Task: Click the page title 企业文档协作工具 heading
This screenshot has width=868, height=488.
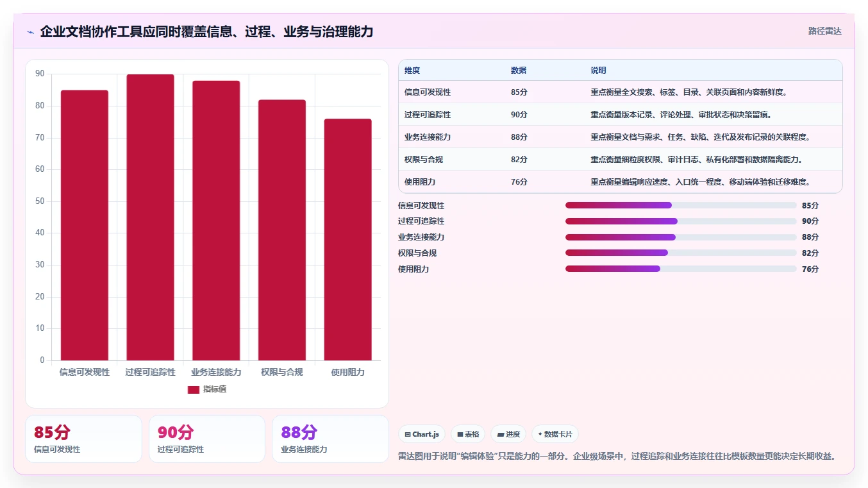Action: (206, 31)
